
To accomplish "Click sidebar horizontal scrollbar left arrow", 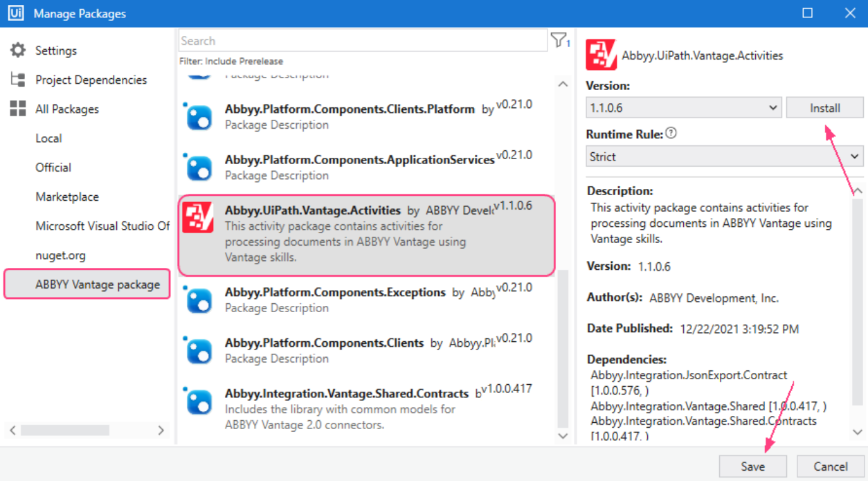I will coord(12,430).
